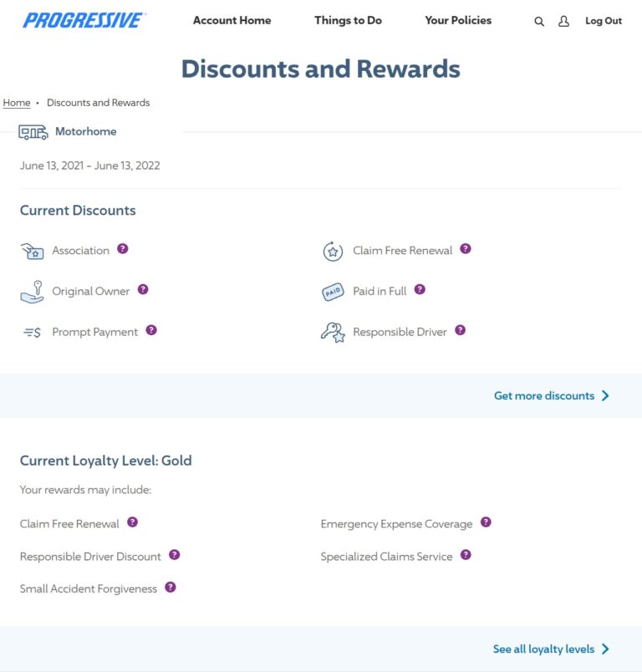
Task: Click the search magnifier icon
Action: click(x=539, y=22)
